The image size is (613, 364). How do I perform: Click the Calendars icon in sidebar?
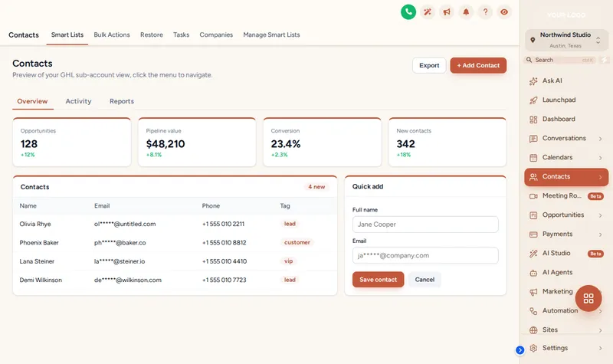[x=533, y=158]
